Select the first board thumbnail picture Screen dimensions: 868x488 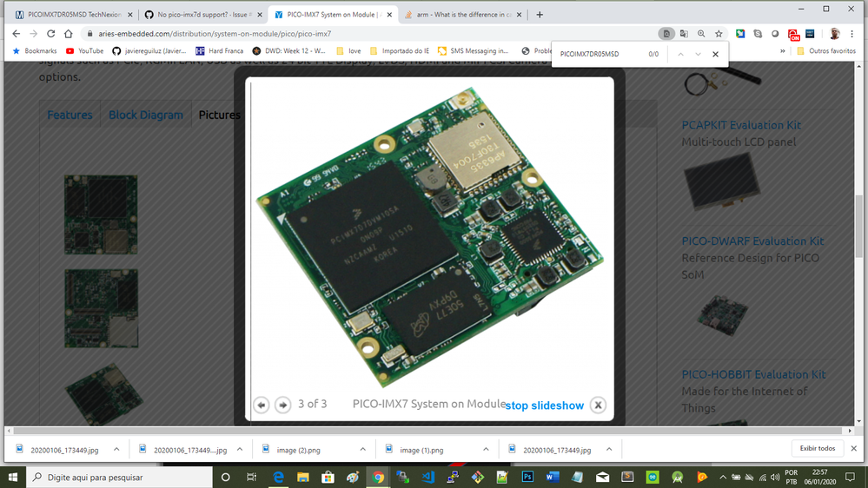[101, 214]
